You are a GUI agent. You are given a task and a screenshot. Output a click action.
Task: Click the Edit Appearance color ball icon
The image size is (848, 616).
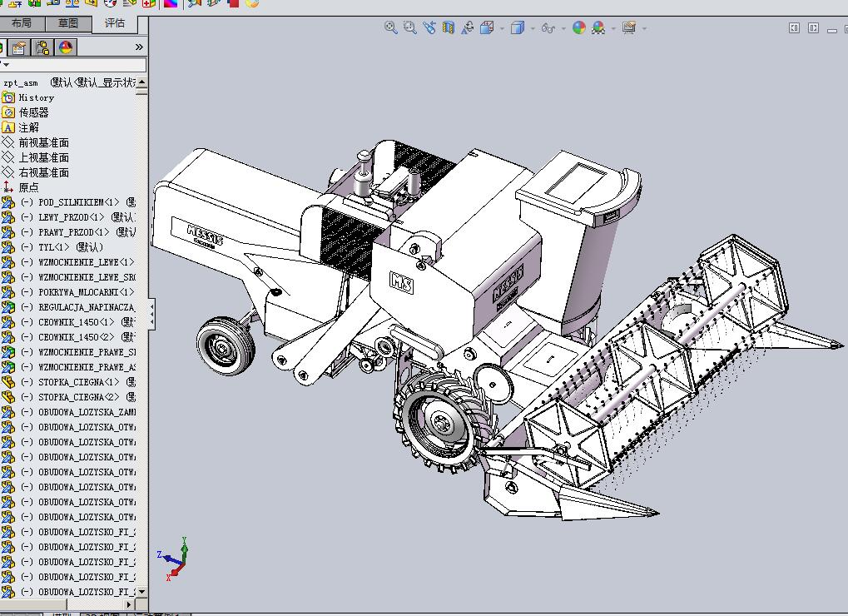coord(579,27)
